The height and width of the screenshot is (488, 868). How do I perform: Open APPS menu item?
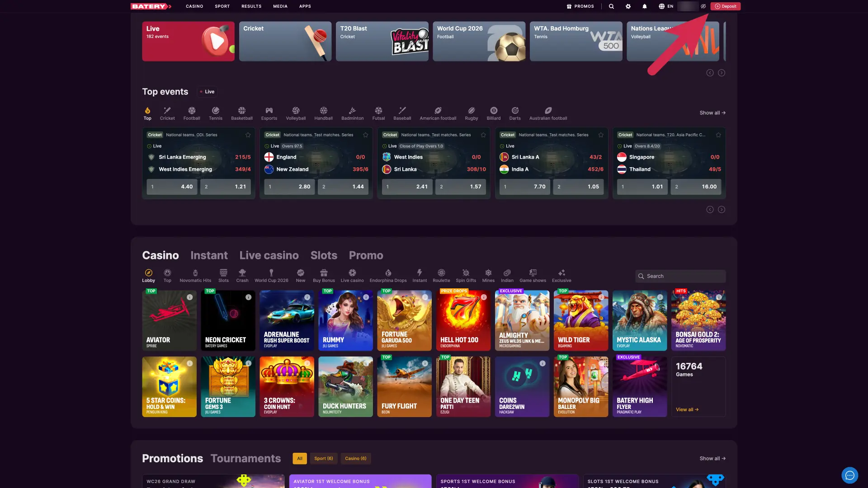pyautogui.click(x=305, y=6)
